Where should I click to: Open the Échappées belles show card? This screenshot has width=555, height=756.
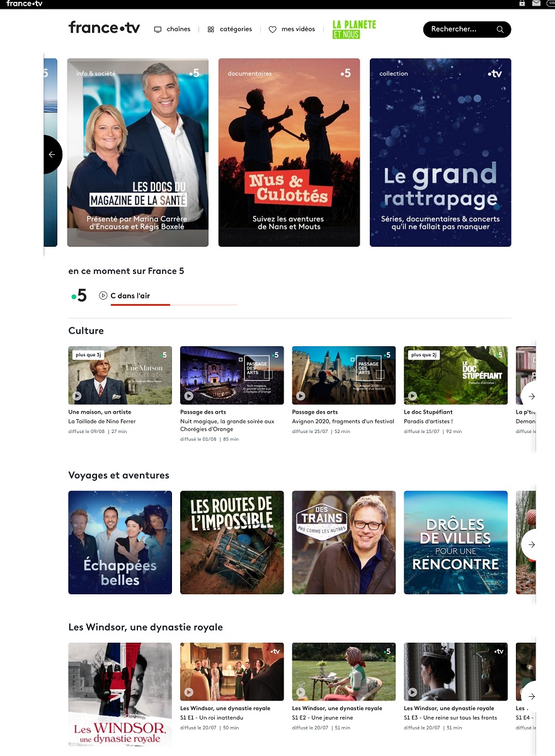[120, 543]
